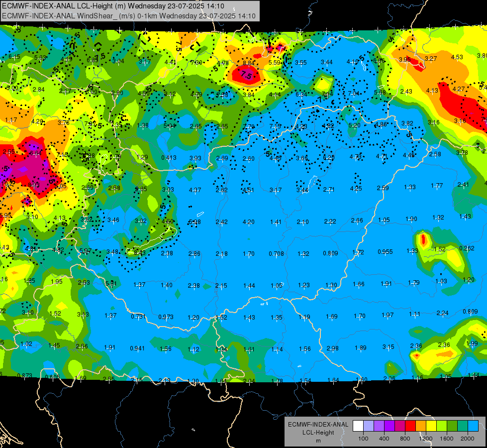
Task: Click the white legend swatch above 100
Action: pyautogui.click(x=358, y=426)
